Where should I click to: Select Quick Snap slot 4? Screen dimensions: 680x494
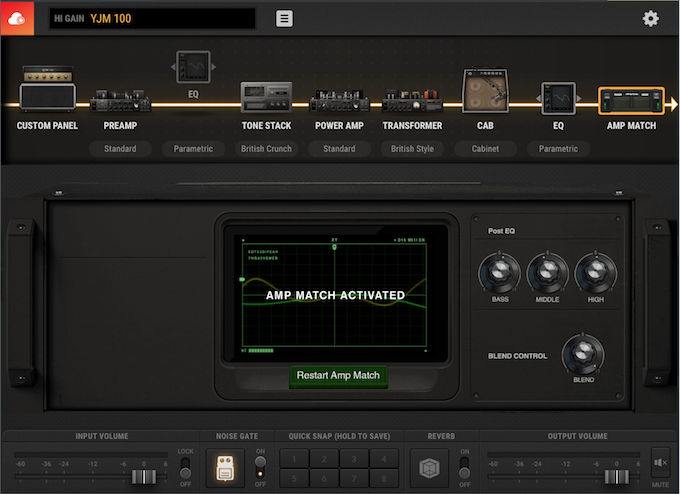coord(384,459)
